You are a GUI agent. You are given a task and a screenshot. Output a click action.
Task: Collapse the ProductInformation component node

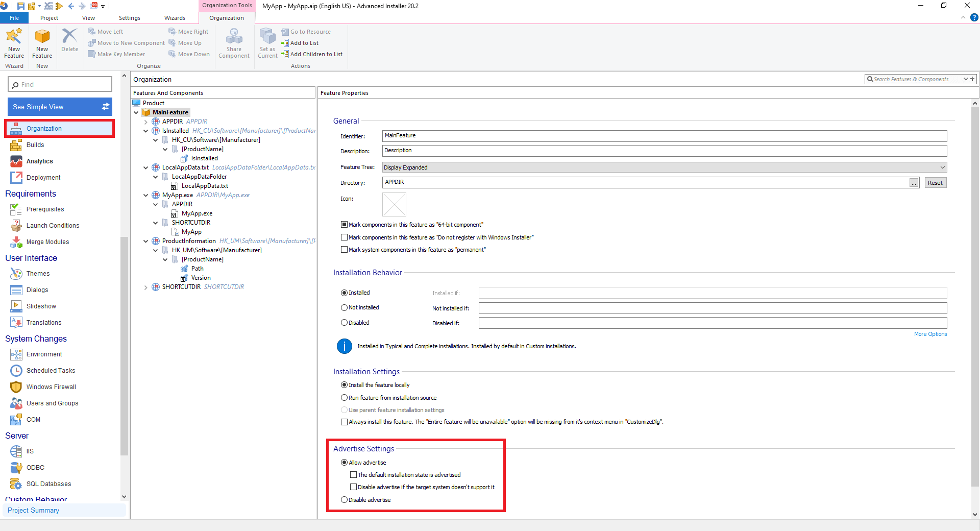tap(146, 241)
